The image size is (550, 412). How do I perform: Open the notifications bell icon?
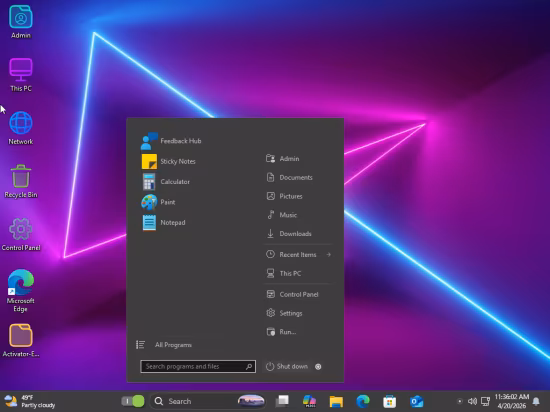[x=536, y=401]
